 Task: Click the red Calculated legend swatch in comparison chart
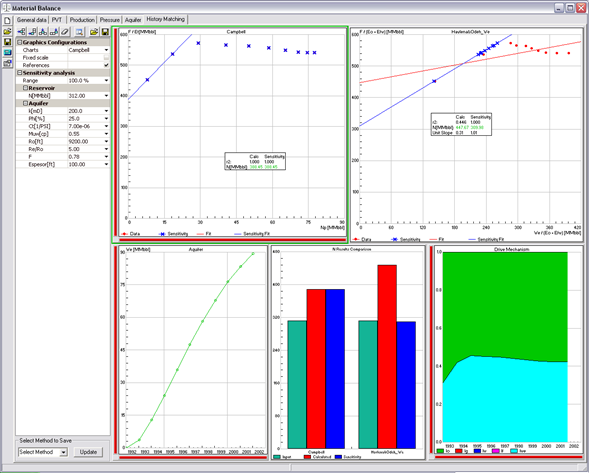click(307, 457)
